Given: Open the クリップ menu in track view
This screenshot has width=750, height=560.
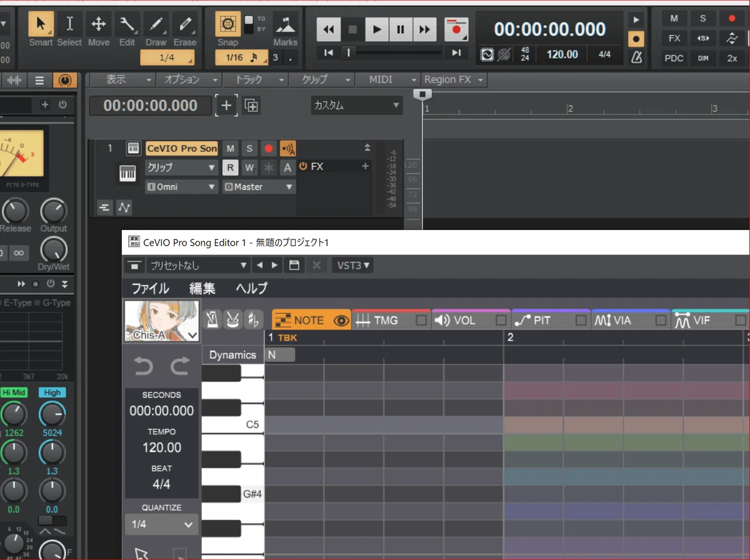Looking at the screenshot, I should [322, 80].
